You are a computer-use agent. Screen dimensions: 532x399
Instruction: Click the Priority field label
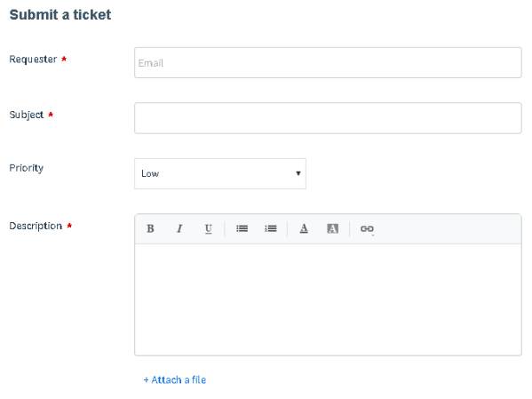27,168
